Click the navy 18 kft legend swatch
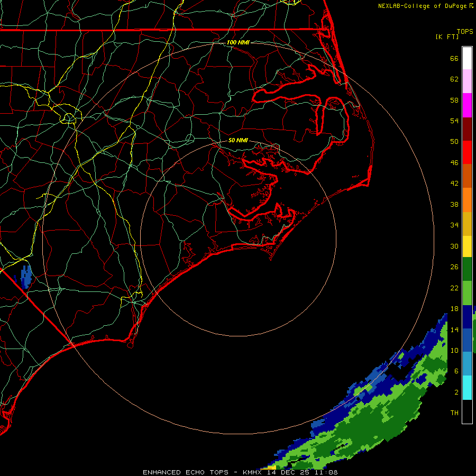The height and width of the screenshot is (476, 476). tap(467, 317)
